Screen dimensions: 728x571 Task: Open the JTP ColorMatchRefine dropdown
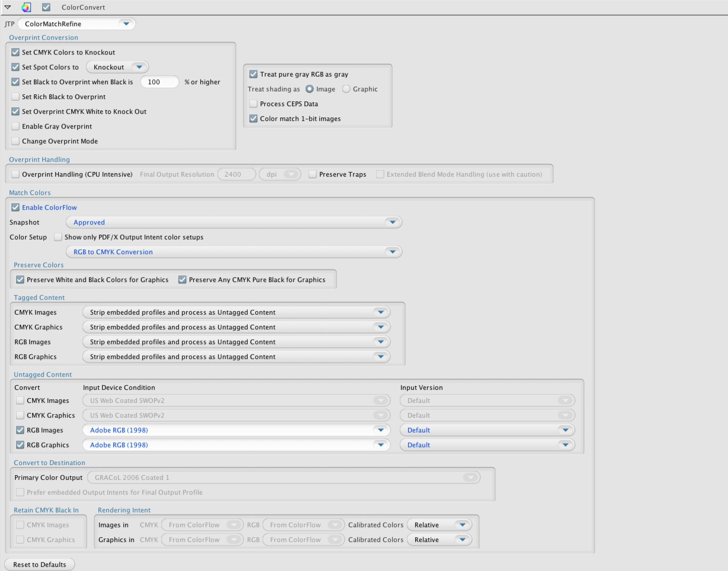(77, 24)
